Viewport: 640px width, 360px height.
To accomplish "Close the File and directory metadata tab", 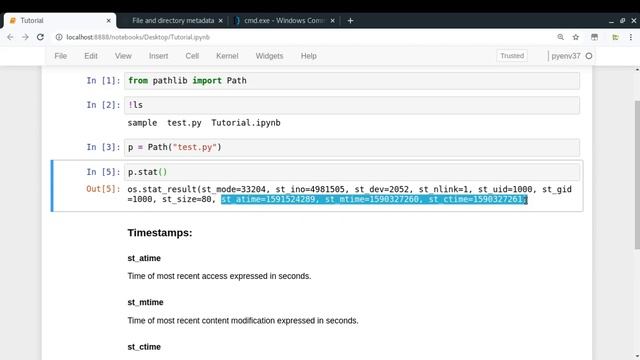I will 220,20.
